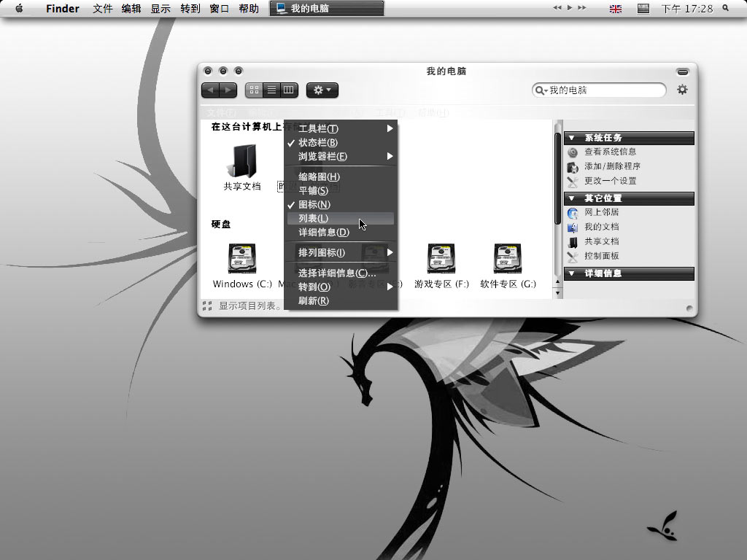The height and width of the screenshot is (560, 747).
Task: Collapse the 其它位置 panel section
Action: [x=629, y=198]
